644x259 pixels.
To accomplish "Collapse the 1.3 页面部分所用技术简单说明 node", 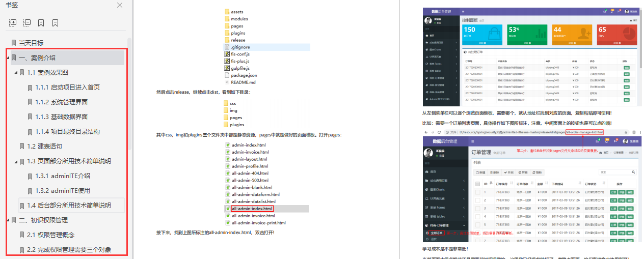I will pyautogui.click(x=16, y=161).
